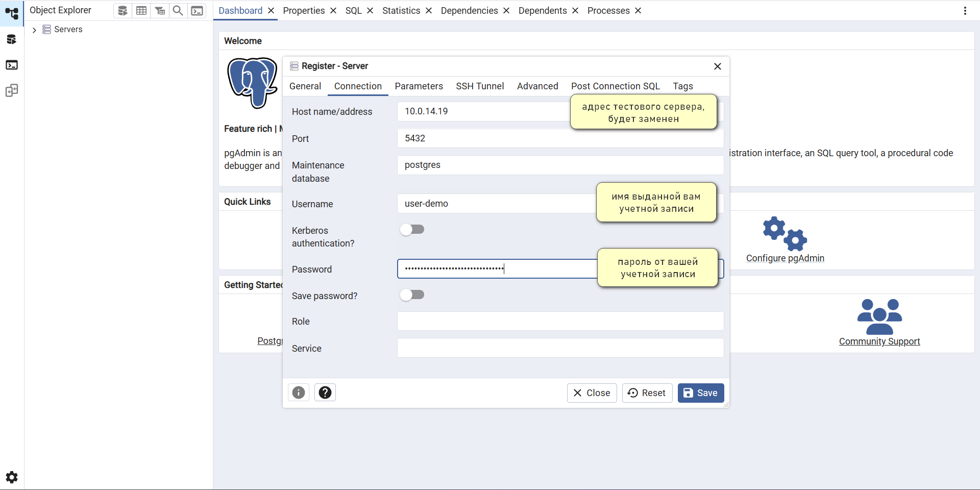Click the Filtered Rows icon in Object Explorer
980x490 pixels.
pos(160,11)
